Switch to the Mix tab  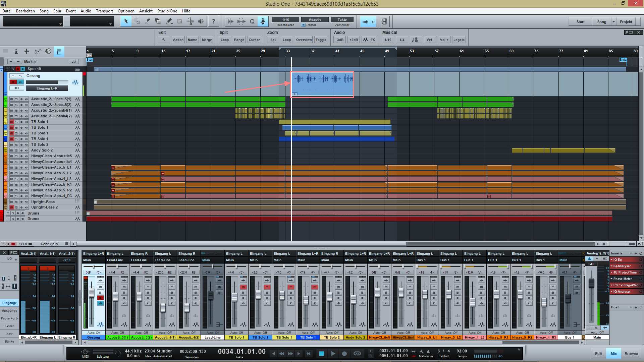point(614,354)
